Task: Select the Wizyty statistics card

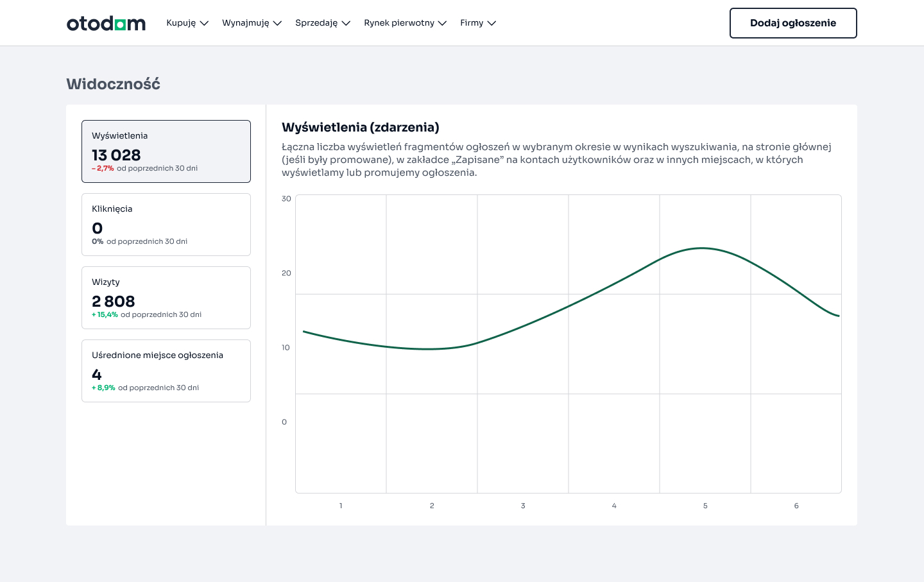Action: (166, 297)
